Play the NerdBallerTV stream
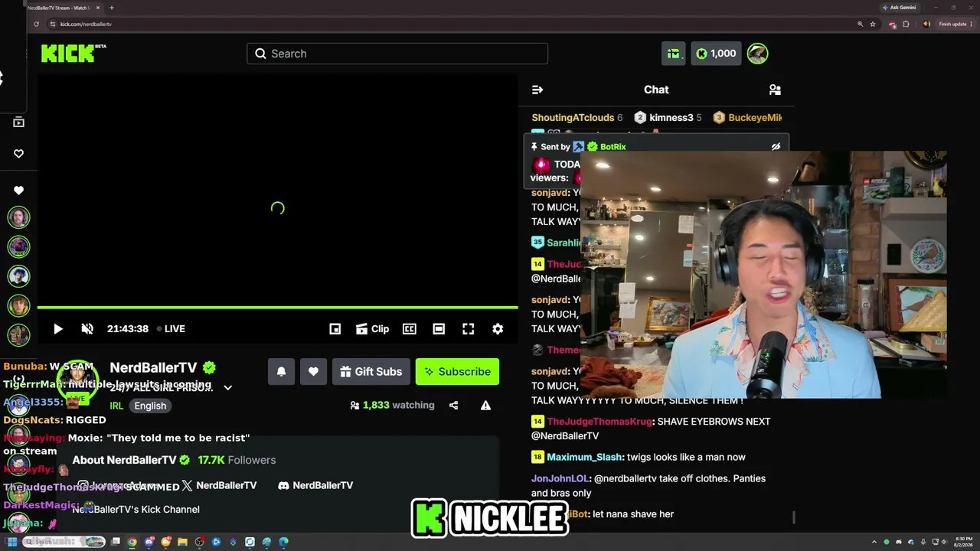 tap(58, 329)
